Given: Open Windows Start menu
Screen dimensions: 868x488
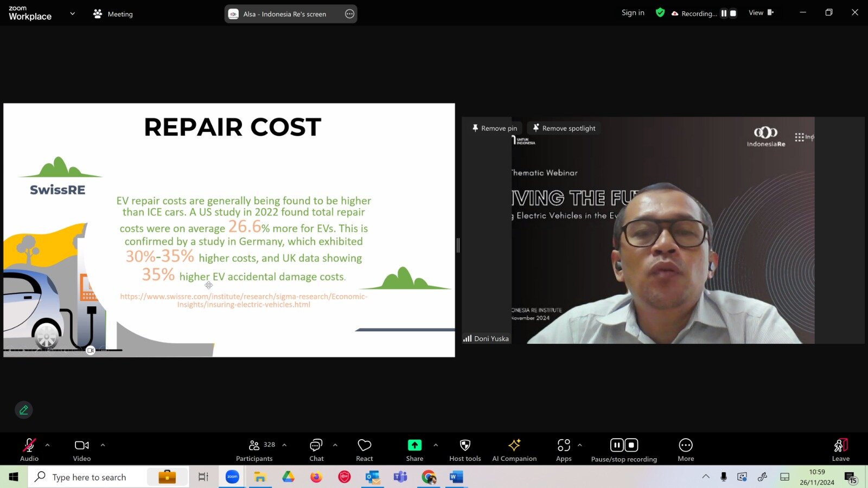Looking at the screenshot, I should (x=14, y=477).
